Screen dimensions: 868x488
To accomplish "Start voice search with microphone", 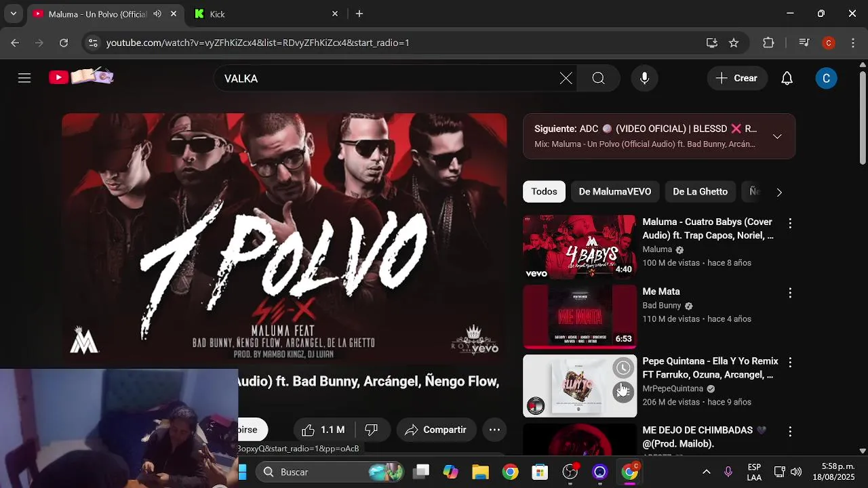I will click(645, 79).
